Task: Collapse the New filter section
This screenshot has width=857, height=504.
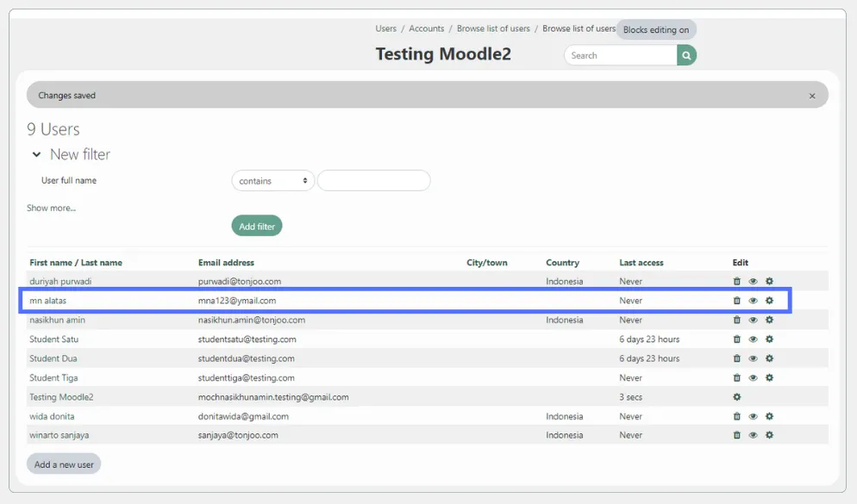Action: click(x=35, y=154)
